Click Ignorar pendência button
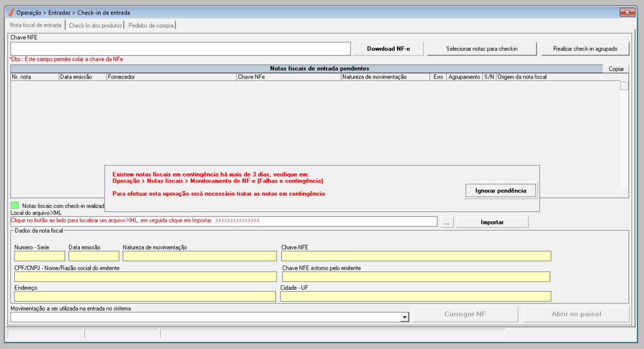 click(x=501, y=191)
